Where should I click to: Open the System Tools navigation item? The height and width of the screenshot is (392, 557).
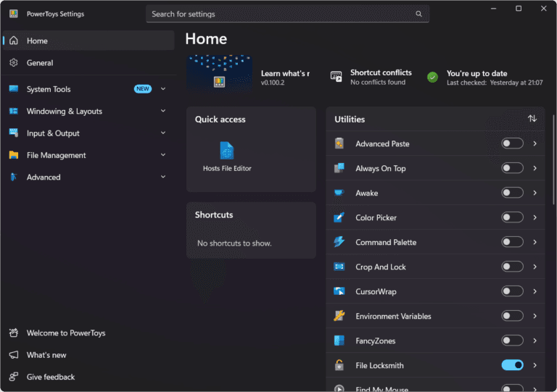pyautogui.click(x=88, y=88)
